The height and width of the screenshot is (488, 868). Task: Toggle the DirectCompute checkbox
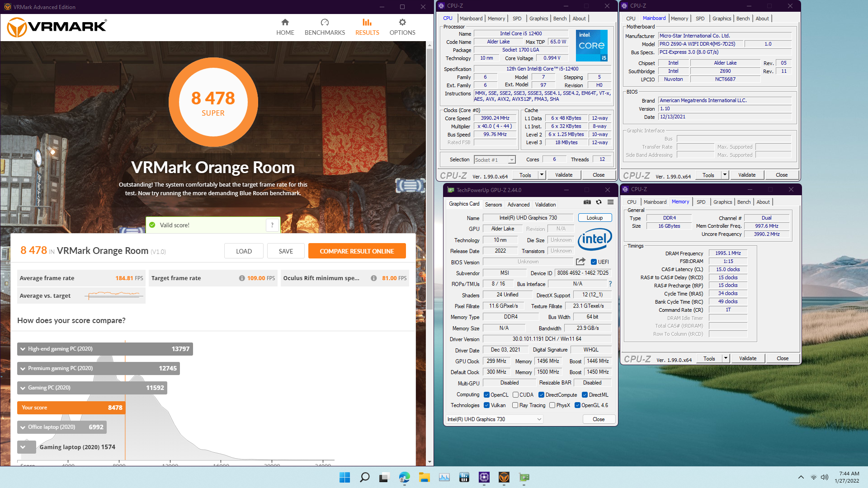click(541, 395)
